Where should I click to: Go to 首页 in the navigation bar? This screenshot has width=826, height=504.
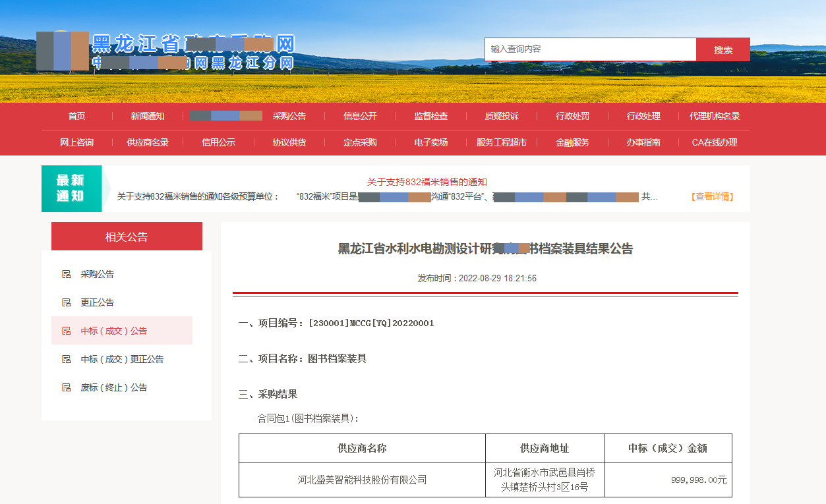(76, 116)
